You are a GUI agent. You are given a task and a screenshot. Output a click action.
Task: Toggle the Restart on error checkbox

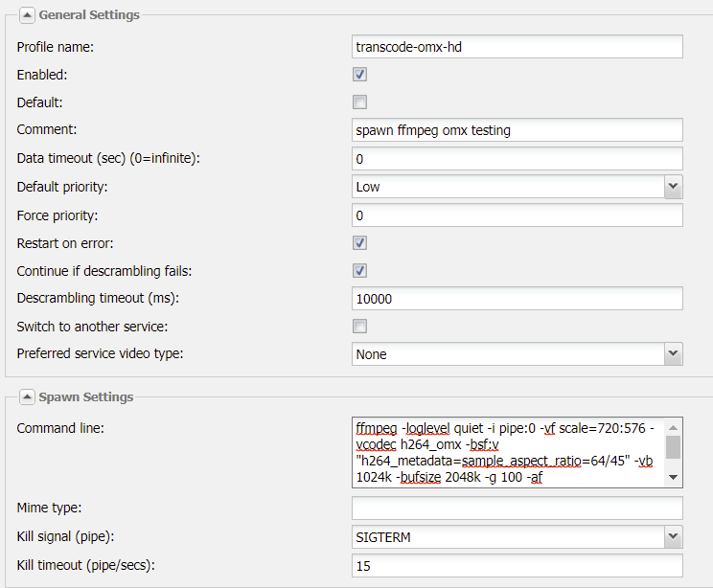[x=359, y=243]
